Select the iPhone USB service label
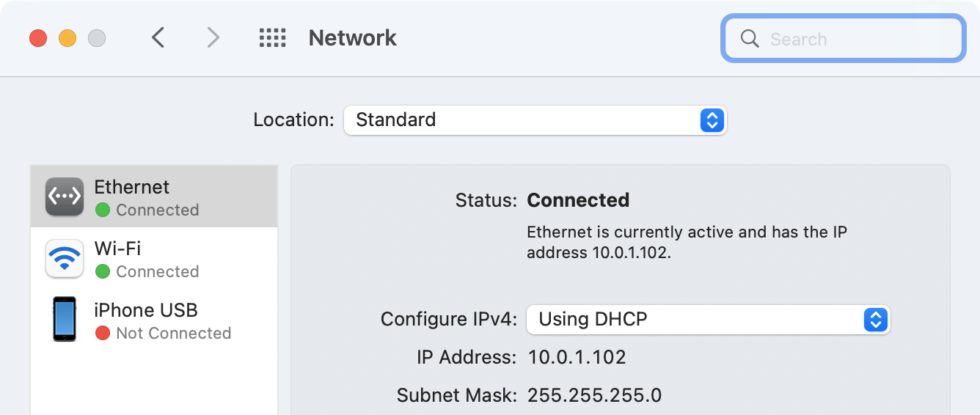980x415 pixels. pyautogui.click(x=146, y=310)
